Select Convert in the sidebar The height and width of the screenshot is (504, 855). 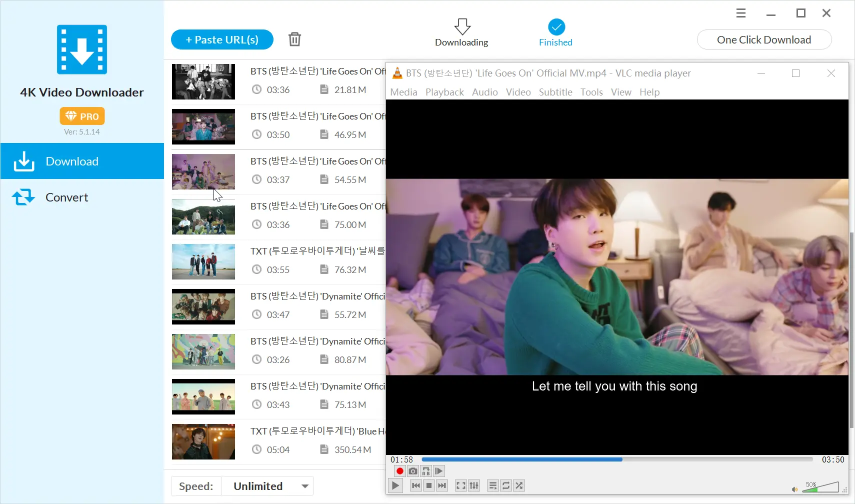pyautogui.click(x=82, y=197)
